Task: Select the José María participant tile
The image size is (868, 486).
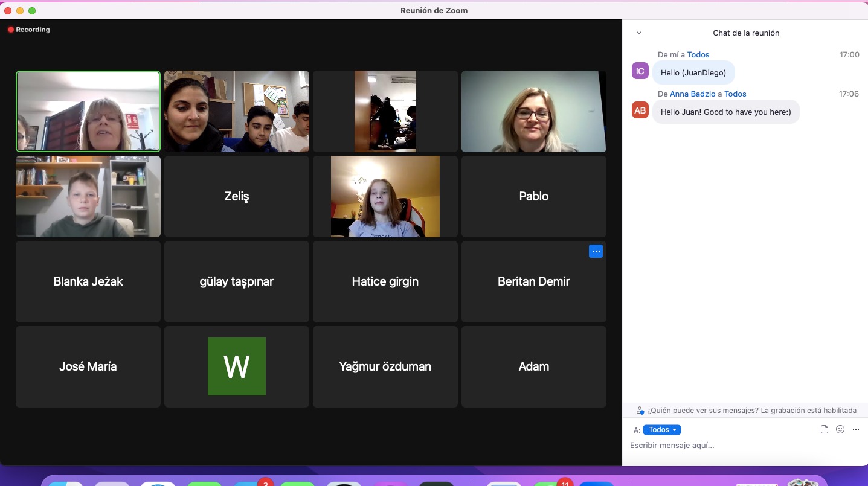Action: click(x=88, y=366)
